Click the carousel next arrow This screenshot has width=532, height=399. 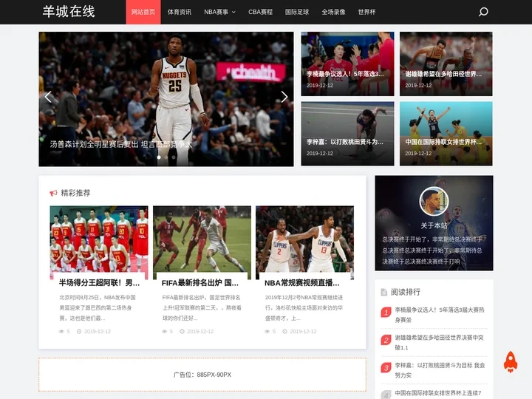pyautogui.click(x=284, y=97)
